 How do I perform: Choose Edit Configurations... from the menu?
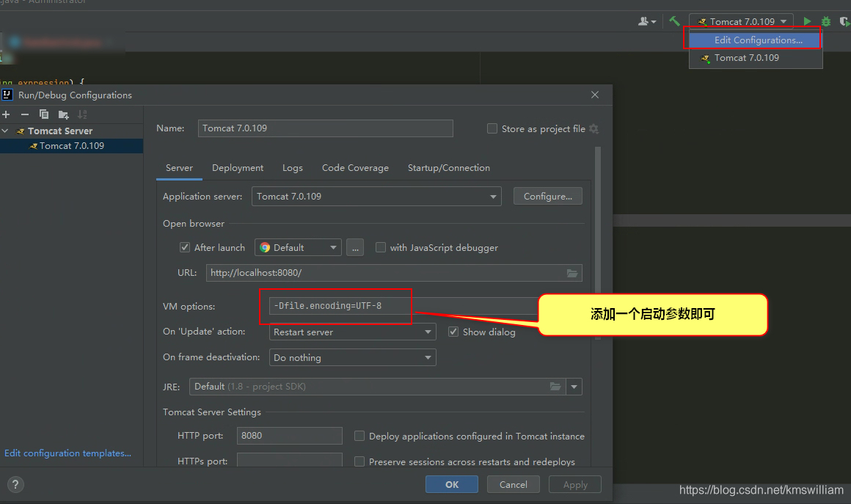coord(755,40)
